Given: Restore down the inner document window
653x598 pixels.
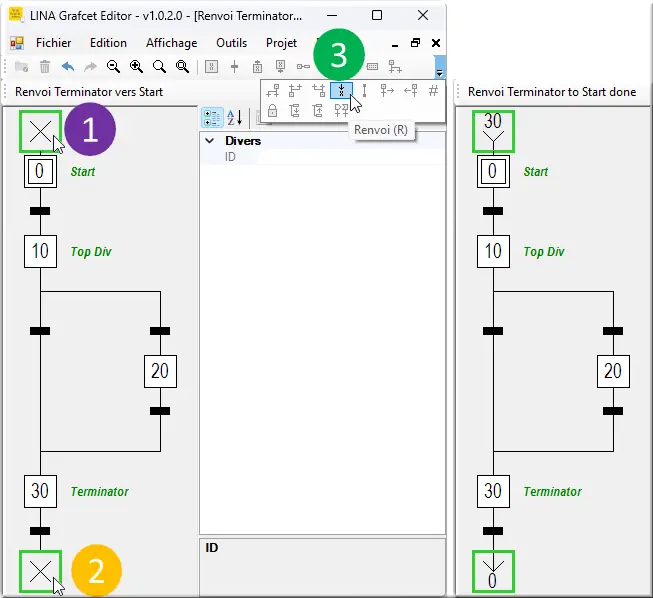Looking at the screenshot, I should 415,43.
